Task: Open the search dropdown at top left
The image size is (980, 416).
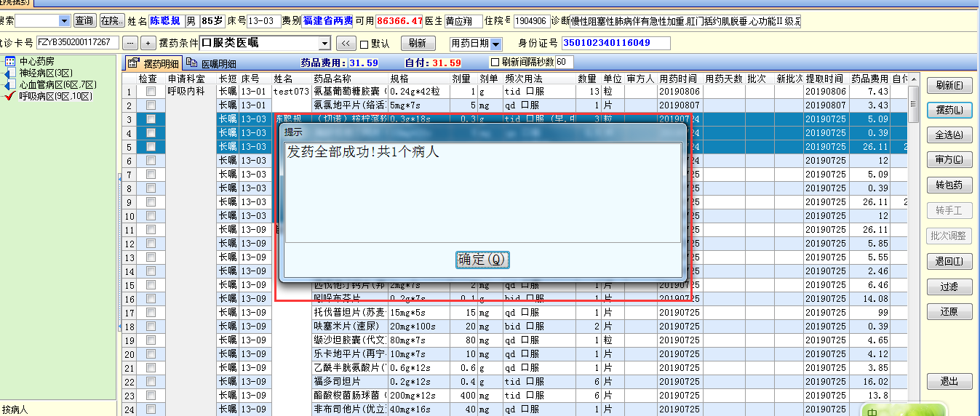Action: click(64, 21)
